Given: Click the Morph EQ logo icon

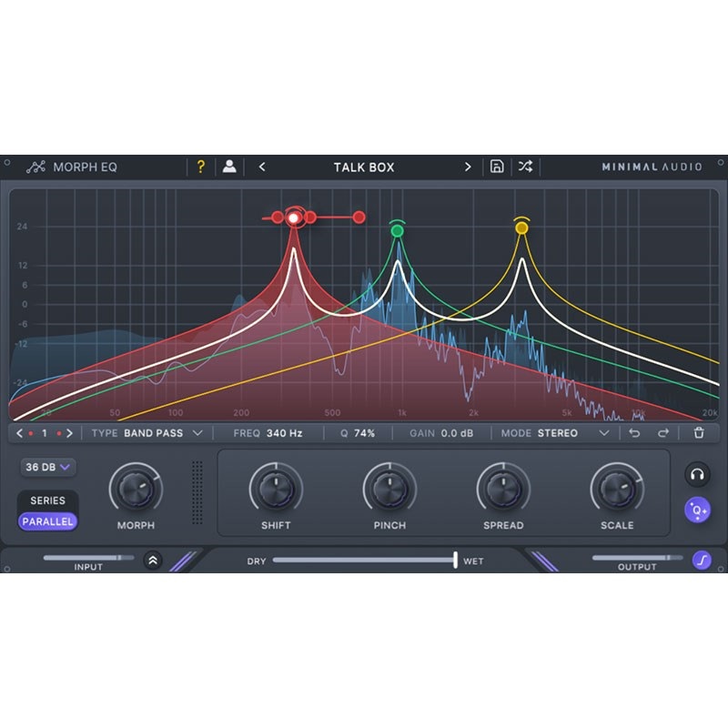Looking at the screenshot, I should (x=35, y=167).
